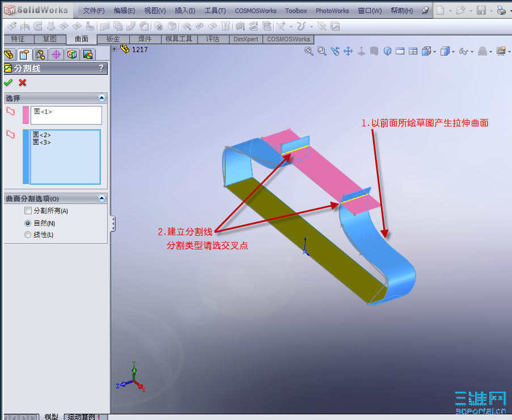Open the PhotoWorks menu
The width and height of the screenshot is (512, 420).
[332, 11]
